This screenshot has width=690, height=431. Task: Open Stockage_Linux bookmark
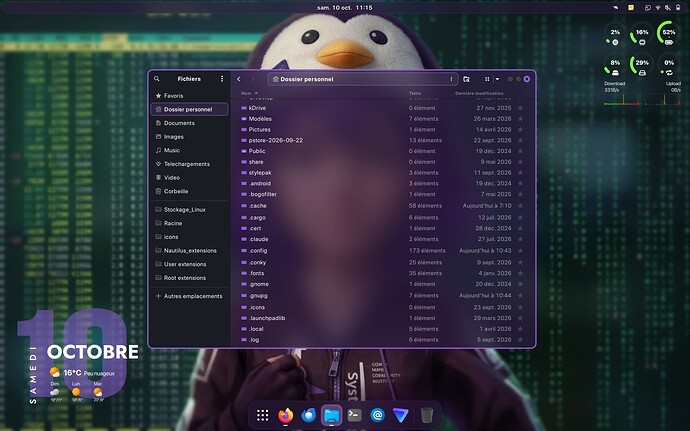[x=190, y=210]
